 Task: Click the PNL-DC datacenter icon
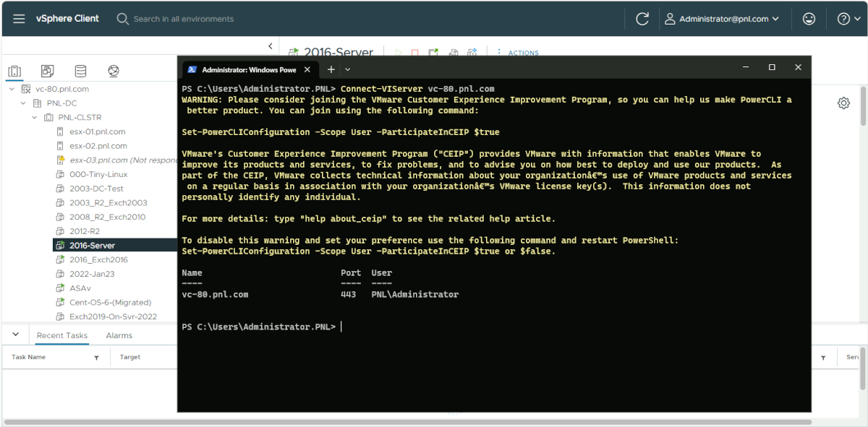pyautogui.click(x=37, y=103)
